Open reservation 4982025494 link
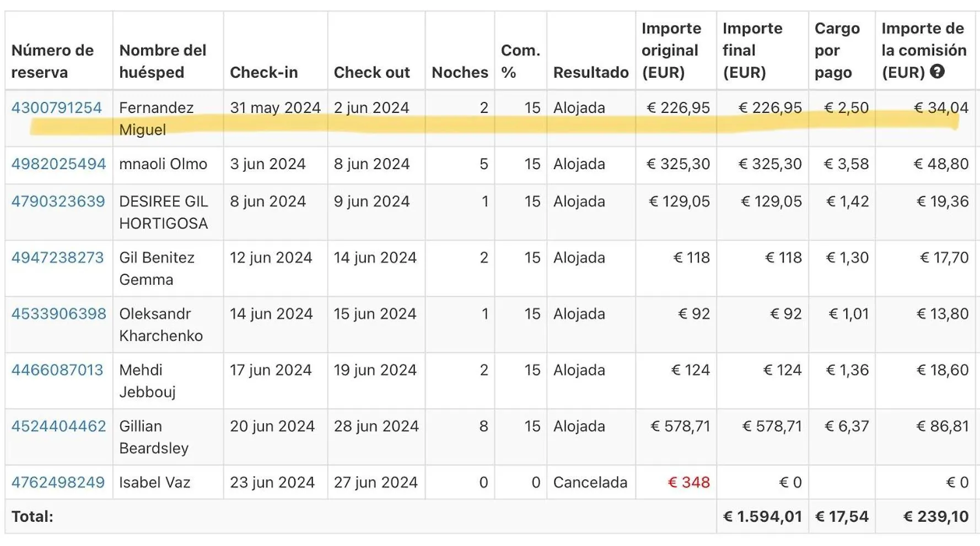Viewport: 980px width, 546px height. (x=58, y=164)
